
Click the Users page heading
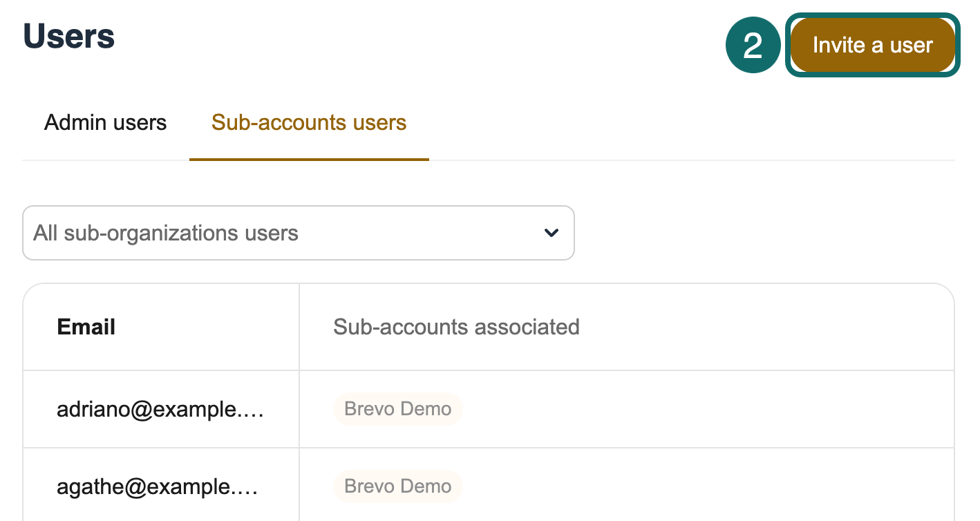click(69, 36)
